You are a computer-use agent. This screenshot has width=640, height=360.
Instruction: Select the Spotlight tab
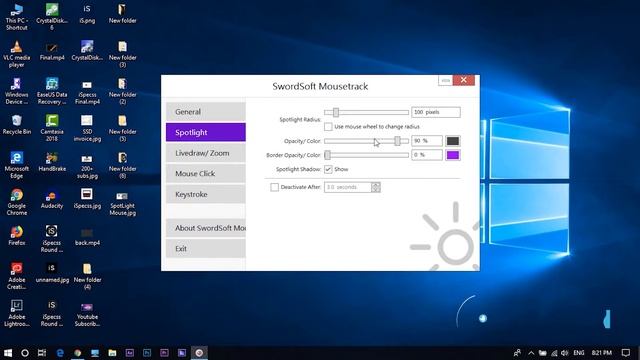tap(206, 132)
